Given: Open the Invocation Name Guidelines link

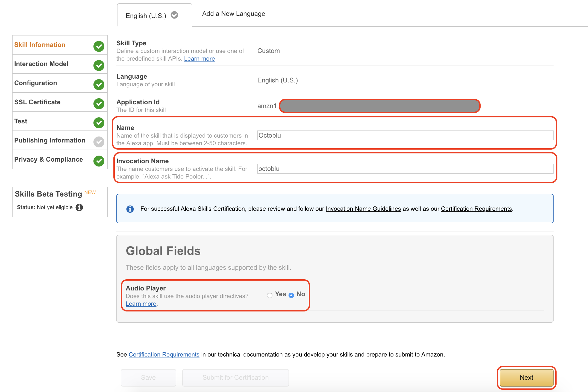Looking at the screenshot, I should (x=363, y=209).
